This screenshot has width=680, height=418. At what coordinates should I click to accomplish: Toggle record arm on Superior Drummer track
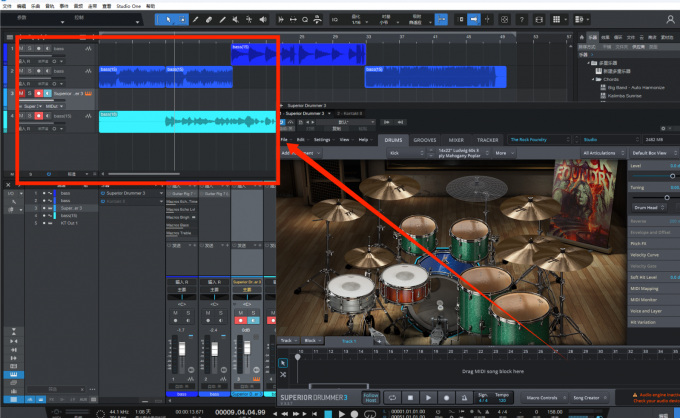(38, 92)
